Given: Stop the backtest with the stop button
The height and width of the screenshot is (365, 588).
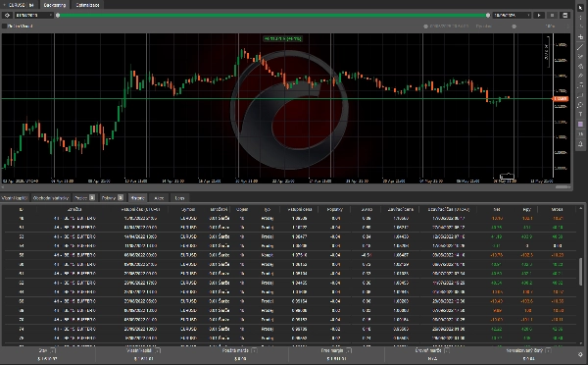Looking at the screenshot, I should 552,16.
